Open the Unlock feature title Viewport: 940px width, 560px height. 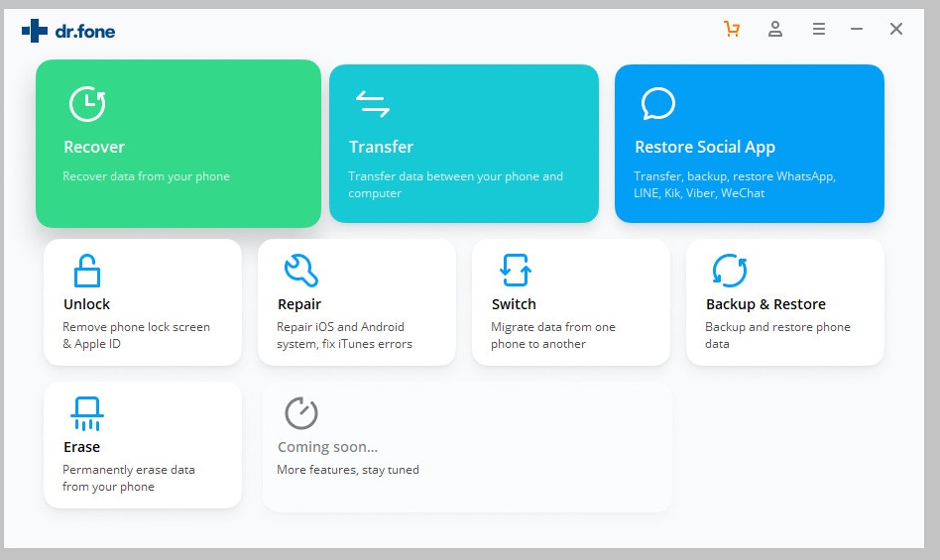[x=87, y=304]
